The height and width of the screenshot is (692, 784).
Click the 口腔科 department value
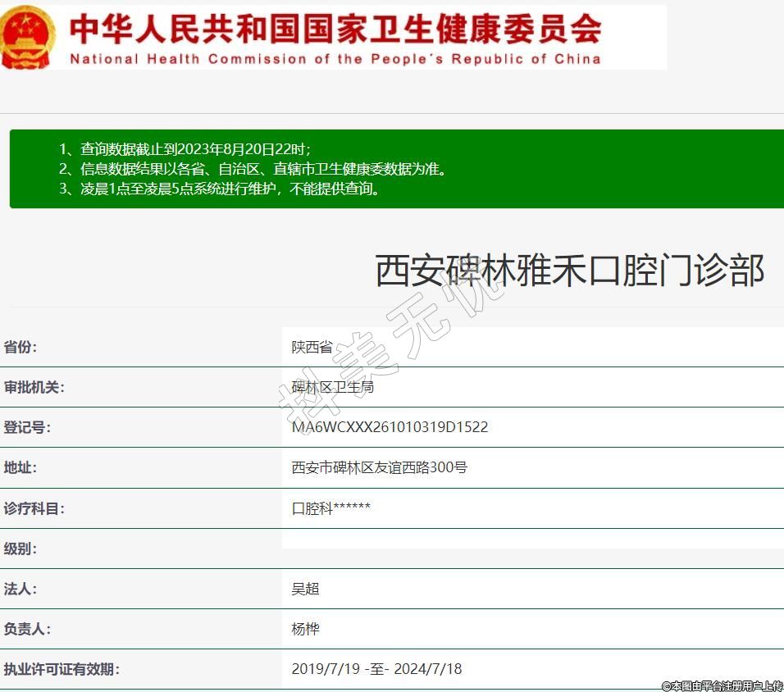coord(331,508)
